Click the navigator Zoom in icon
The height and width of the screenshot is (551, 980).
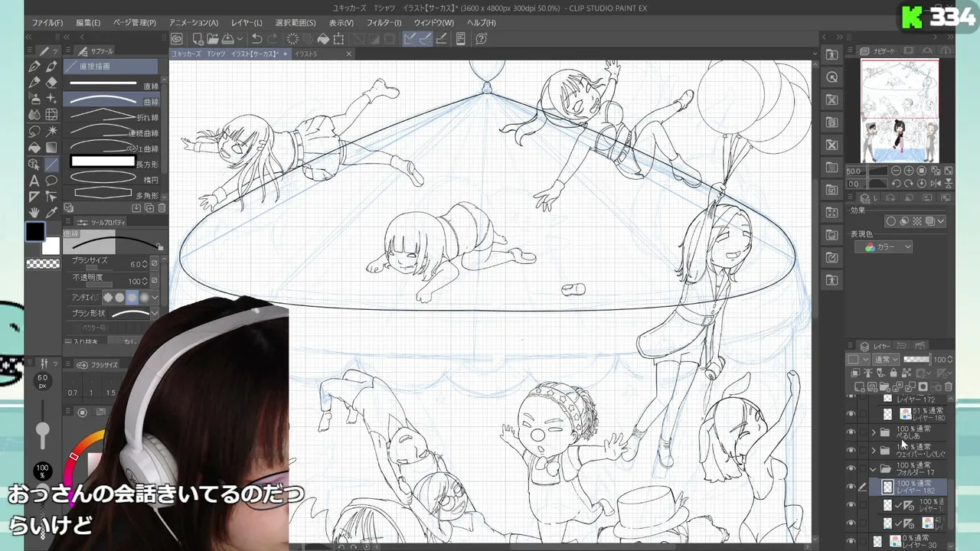pyautogui.click(x=908, y=171)
